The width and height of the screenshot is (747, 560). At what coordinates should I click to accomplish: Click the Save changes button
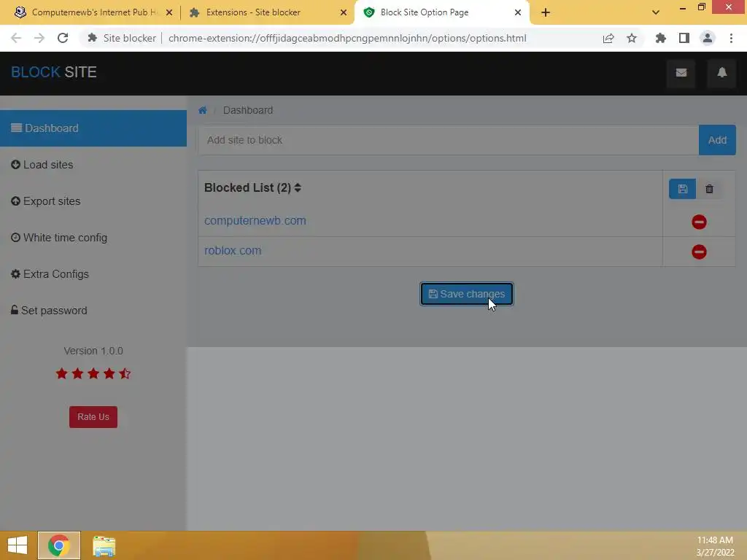[466, 294]
